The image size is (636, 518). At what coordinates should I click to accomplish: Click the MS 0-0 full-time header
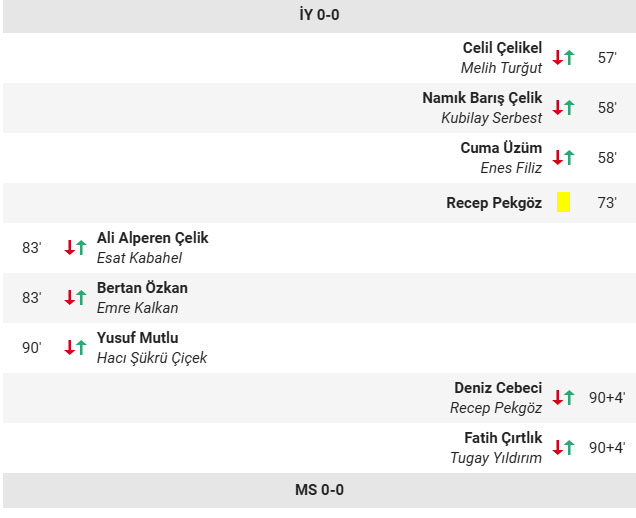320,490
